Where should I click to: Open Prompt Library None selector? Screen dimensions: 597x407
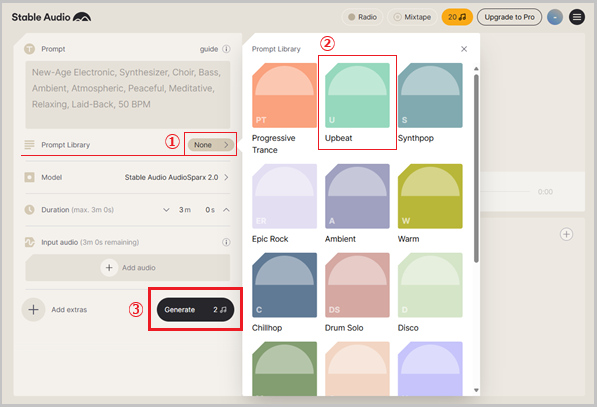pyautogui.click(x=211, y=145)
